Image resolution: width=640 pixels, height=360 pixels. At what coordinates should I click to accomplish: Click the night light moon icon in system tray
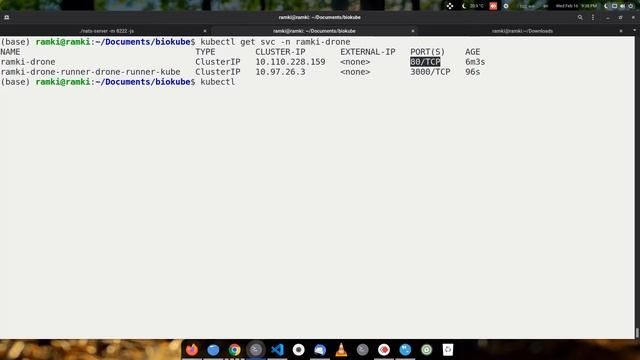coord(607,6)
